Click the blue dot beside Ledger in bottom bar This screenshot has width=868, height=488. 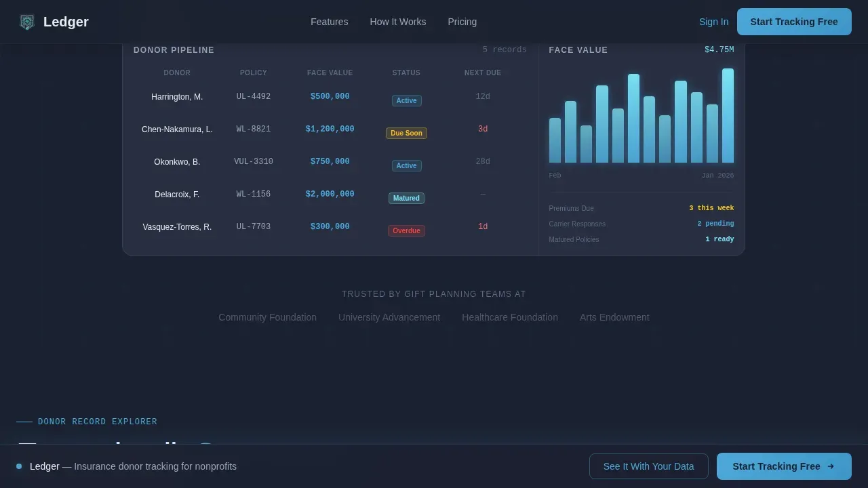click(19, 466)
